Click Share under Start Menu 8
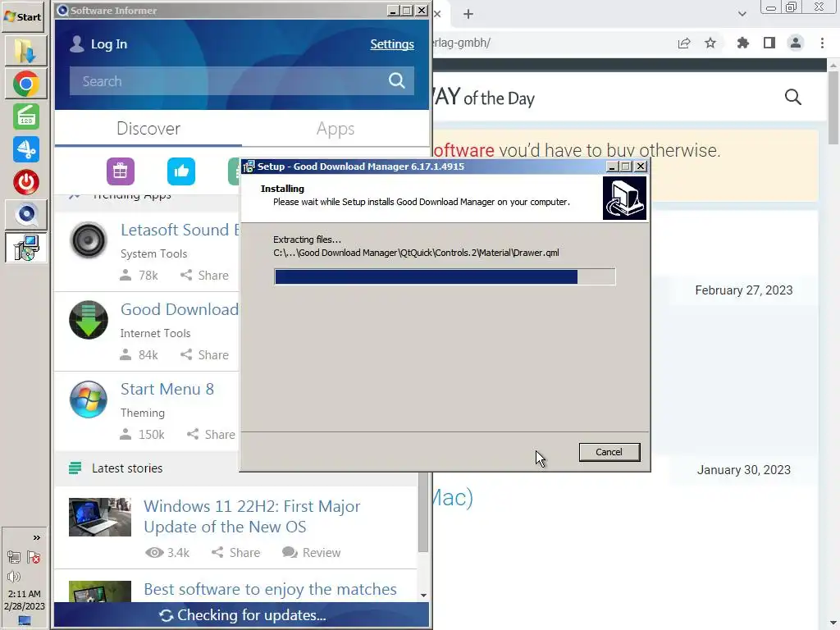840x630 pixels. 211,435
